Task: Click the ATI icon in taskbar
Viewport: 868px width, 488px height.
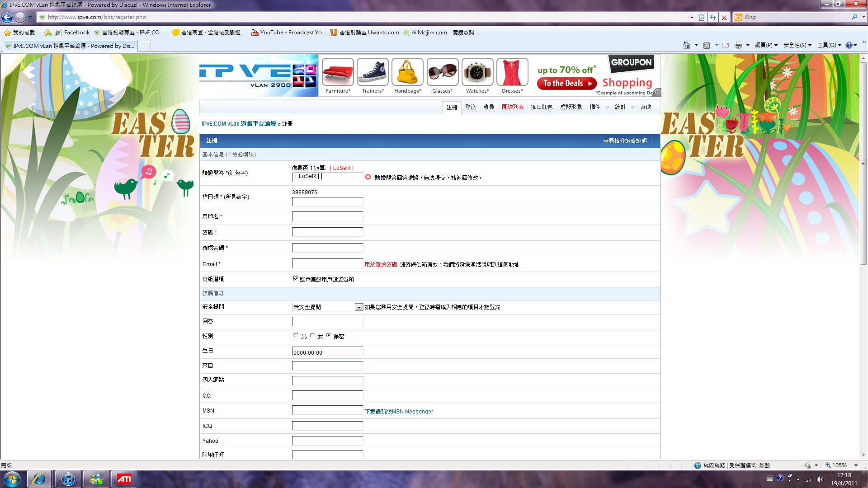Action: (124, 479)
